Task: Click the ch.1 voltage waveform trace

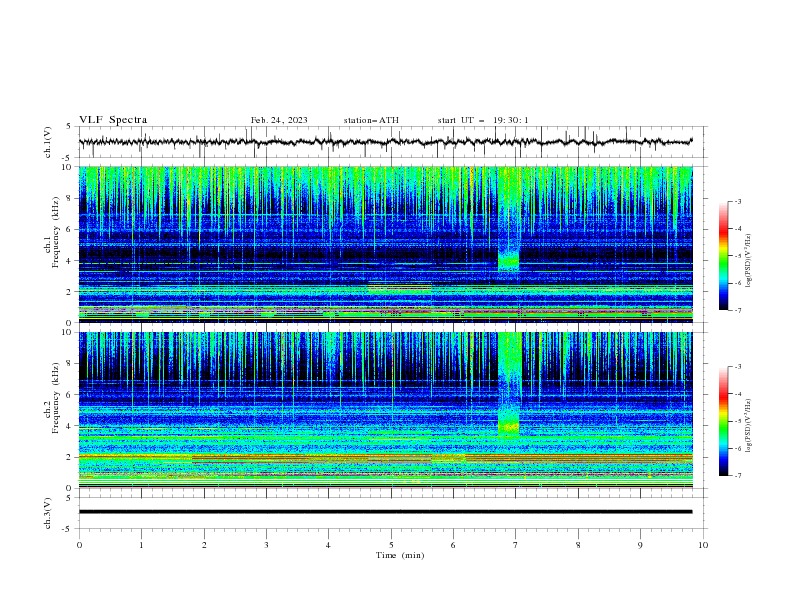Action: click(x=385, y=142)
